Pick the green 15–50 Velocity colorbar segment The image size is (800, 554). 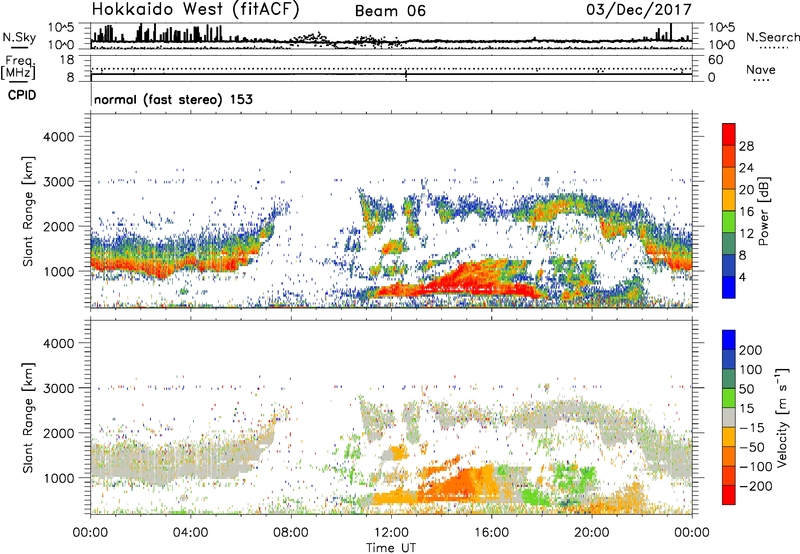click(729, 398)
